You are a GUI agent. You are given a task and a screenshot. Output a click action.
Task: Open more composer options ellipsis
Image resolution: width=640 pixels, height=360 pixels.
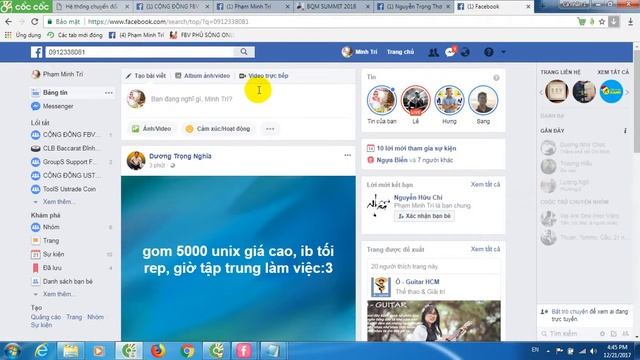pyautogui.click(x=270, y=129)
